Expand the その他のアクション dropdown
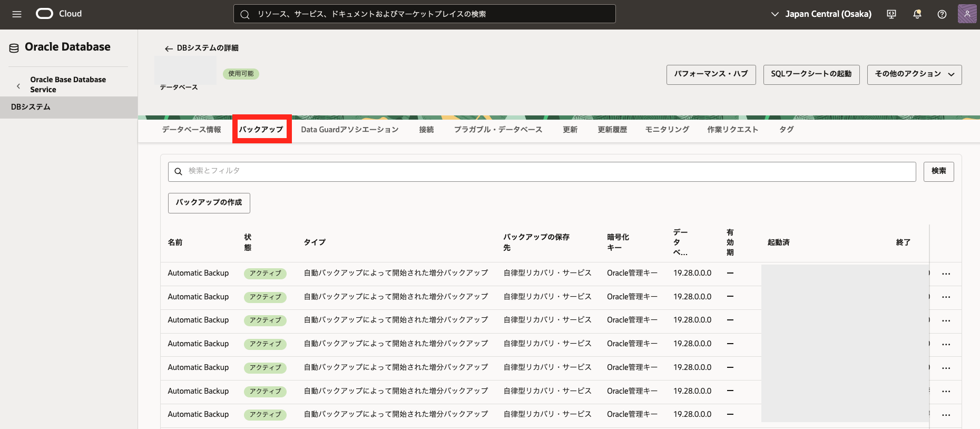Screen dimensions: 980x429 click(x=914, y=74)
